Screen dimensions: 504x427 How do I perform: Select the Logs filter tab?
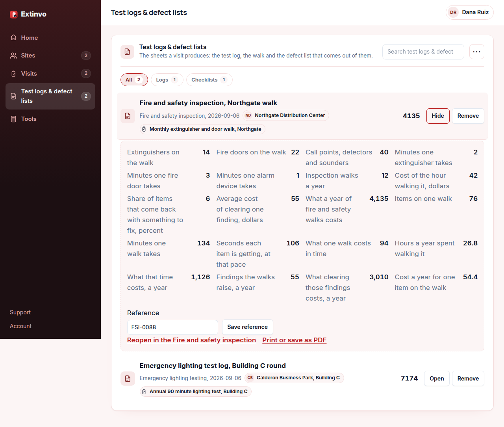167,80
